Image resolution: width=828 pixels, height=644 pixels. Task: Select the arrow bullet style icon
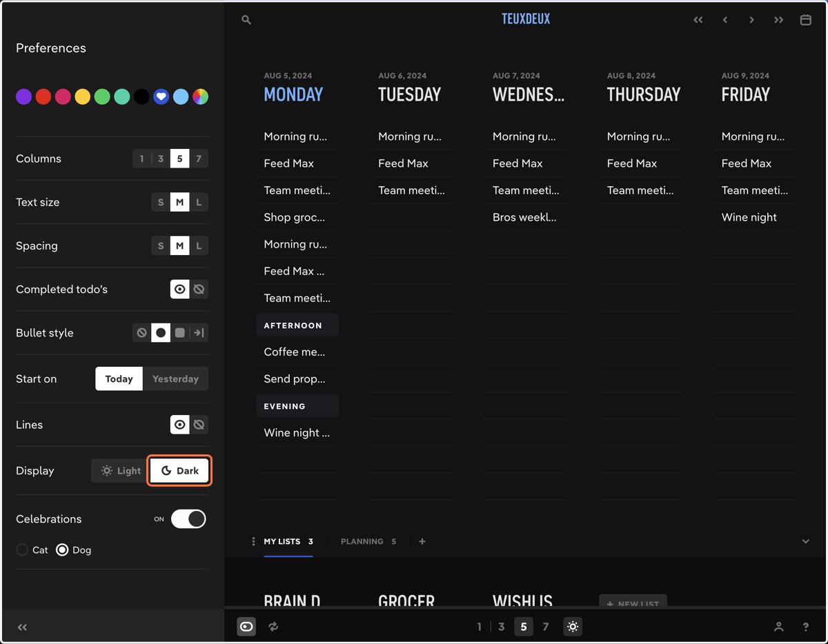click(199, 333)
